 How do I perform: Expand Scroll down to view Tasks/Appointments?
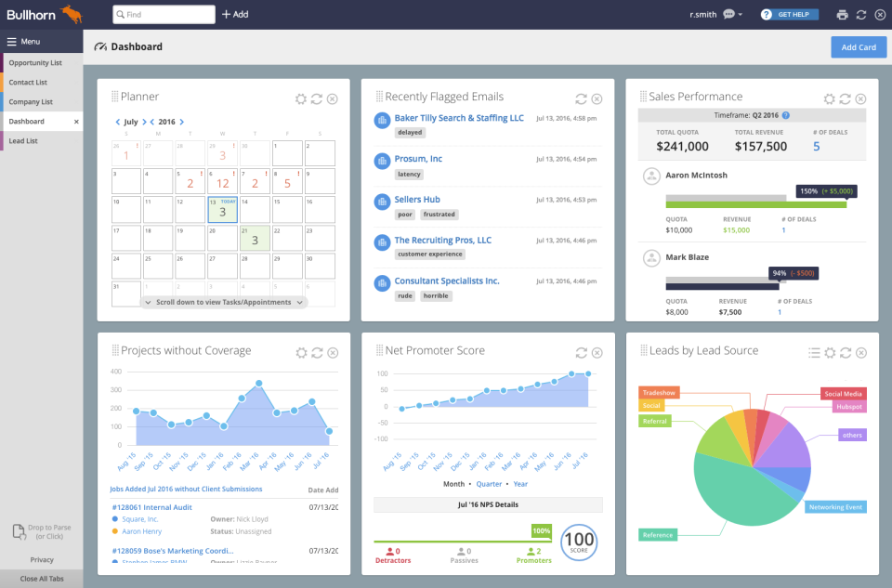[224, 303]
